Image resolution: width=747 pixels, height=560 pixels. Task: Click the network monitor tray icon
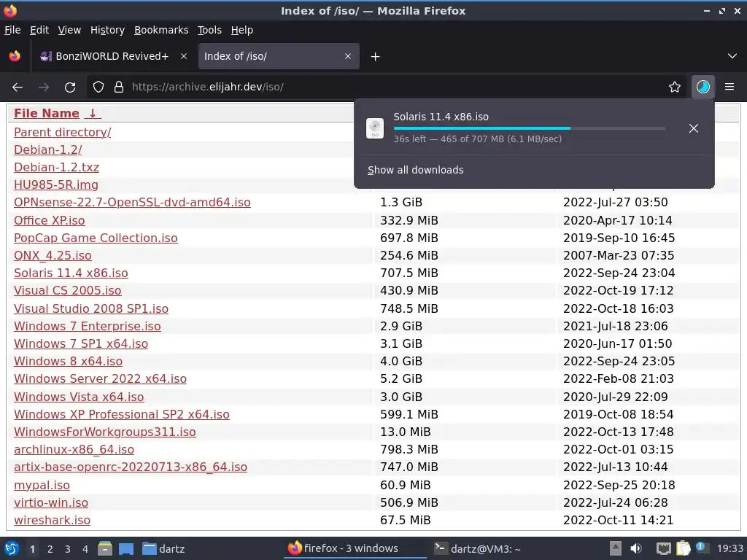(663, 548)
